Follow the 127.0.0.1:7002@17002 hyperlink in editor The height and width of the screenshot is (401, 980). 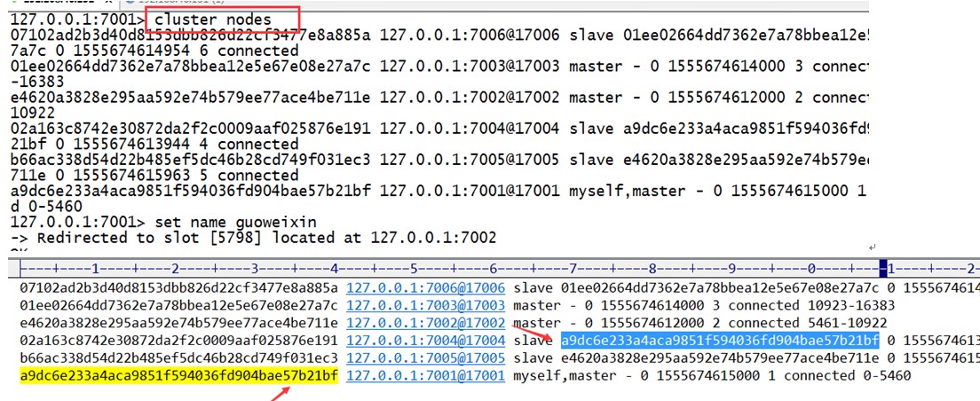click(x=425, y=323)
